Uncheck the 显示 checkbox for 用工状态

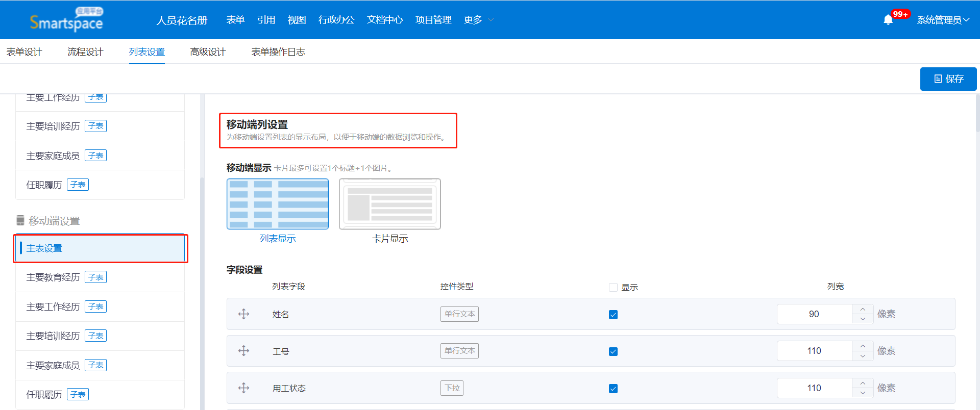tap(613, 389)
